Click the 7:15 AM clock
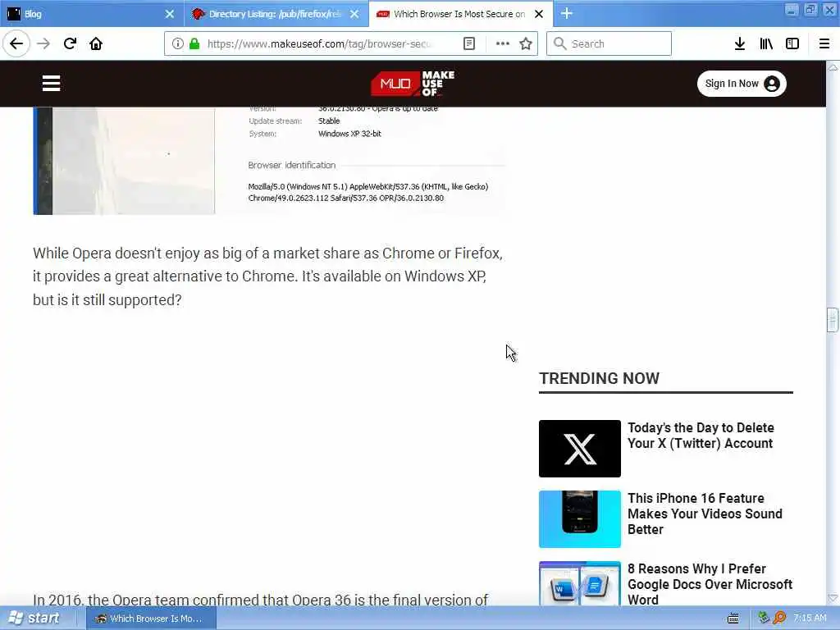The image size is (840, 630). (x=810, y=618)
